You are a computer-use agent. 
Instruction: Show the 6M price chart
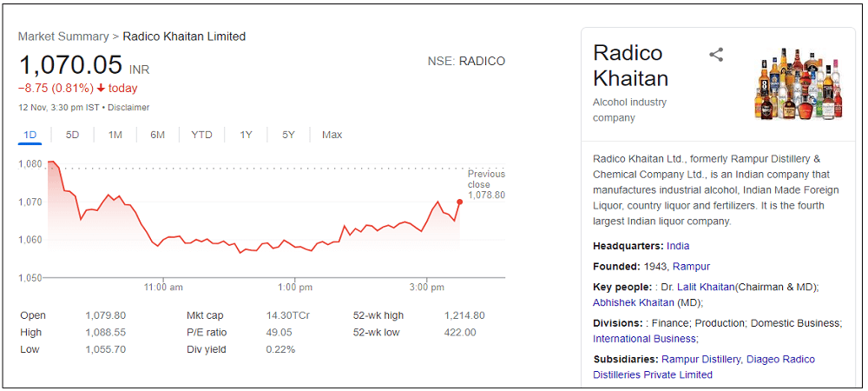point(158,135)
